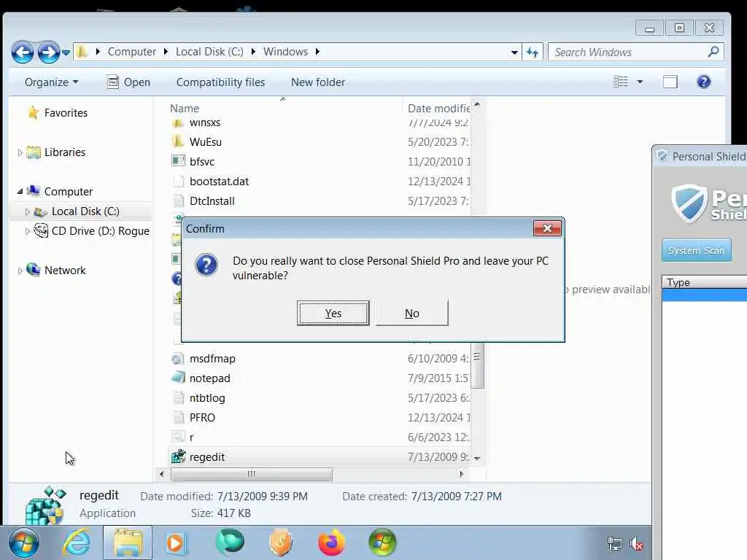747x560 pixels.
Task: Expand the arrow after Windows in address bar
Action: point(317,52)
